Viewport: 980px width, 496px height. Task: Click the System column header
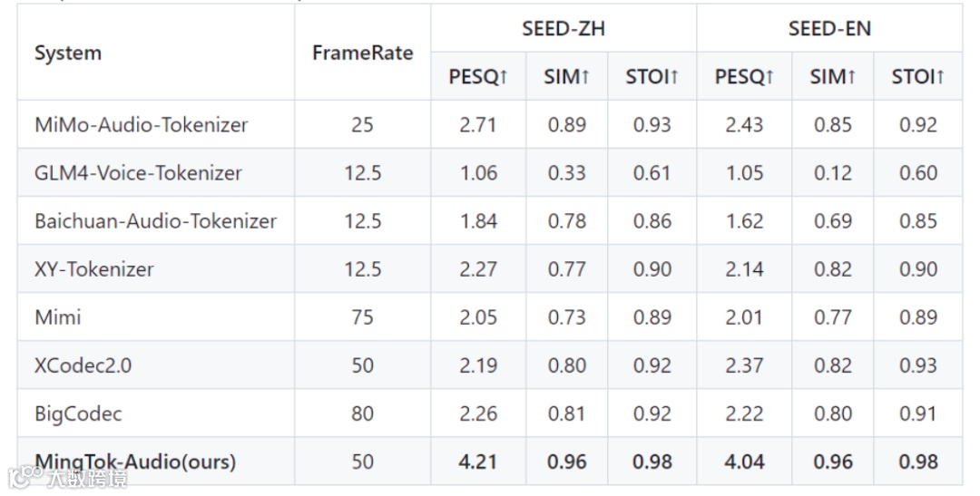click(68, 53)
